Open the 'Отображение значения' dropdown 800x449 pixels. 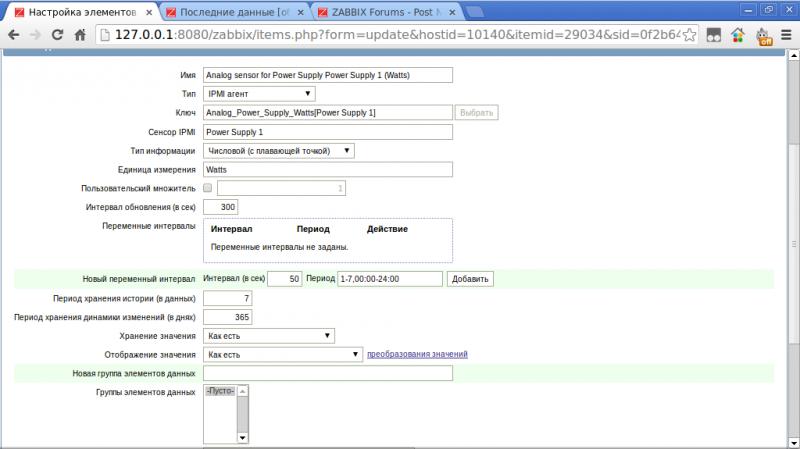(283, 355)
